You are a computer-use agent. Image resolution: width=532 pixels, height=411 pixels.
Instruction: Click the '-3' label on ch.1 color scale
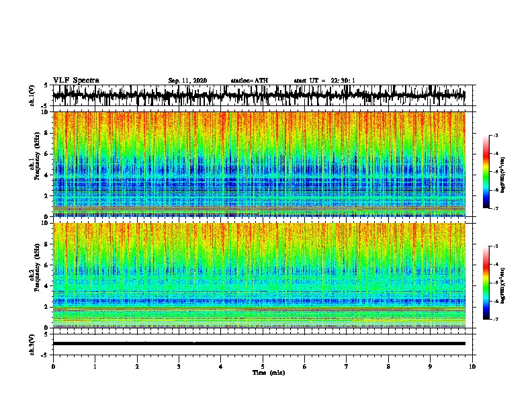pyautogui.click(x=495, y=136)
